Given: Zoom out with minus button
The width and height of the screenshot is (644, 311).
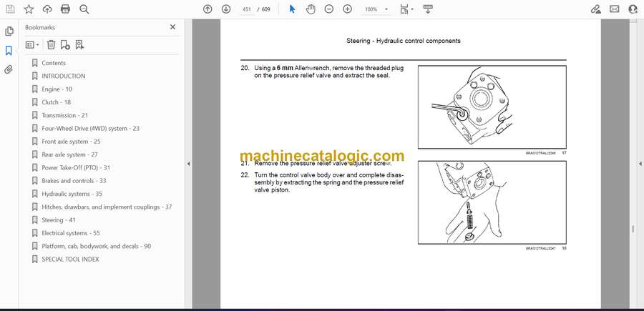Looking at the screenshot, I should (x=329, y=9).
